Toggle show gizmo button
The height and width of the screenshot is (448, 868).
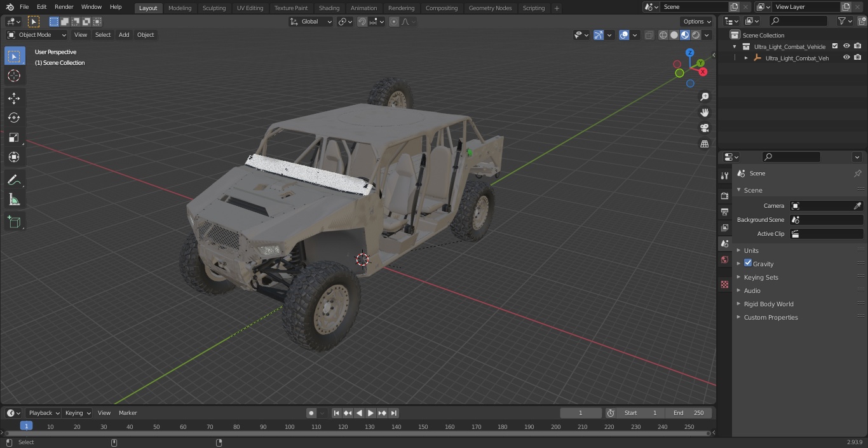click(x=599, y=35)
